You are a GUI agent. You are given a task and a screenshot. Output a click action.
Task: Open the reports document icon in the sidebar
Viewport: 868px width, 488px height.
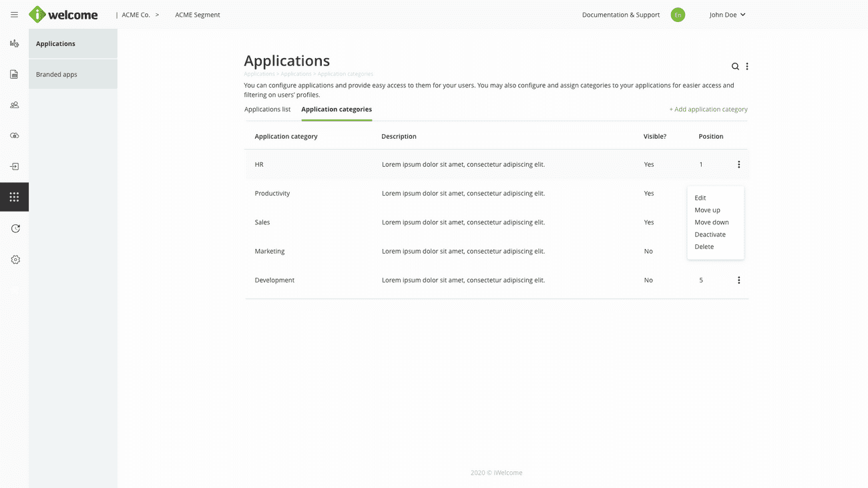click(x=14, y=74)
